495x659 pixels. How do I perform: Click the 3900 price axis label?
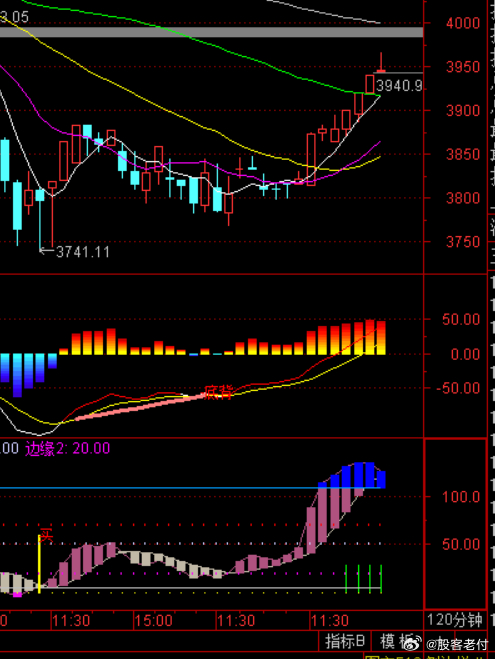coord(463,111)
